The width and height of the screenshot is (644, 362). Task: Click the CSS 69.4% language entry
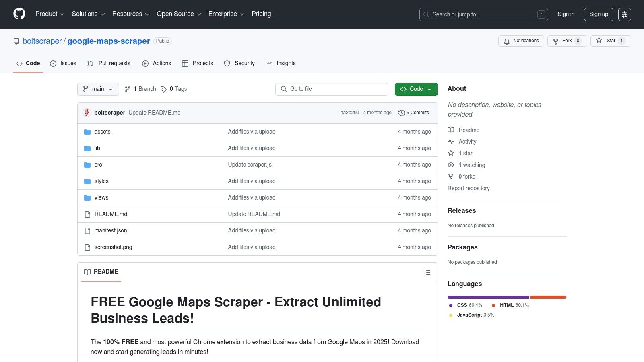[x=466, y=305]
